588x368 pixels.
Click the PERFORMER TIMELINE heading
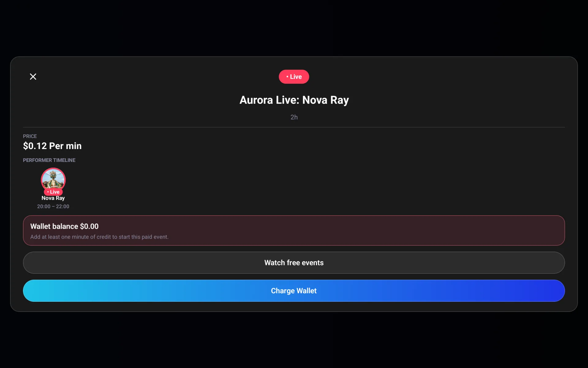[49, 160]
